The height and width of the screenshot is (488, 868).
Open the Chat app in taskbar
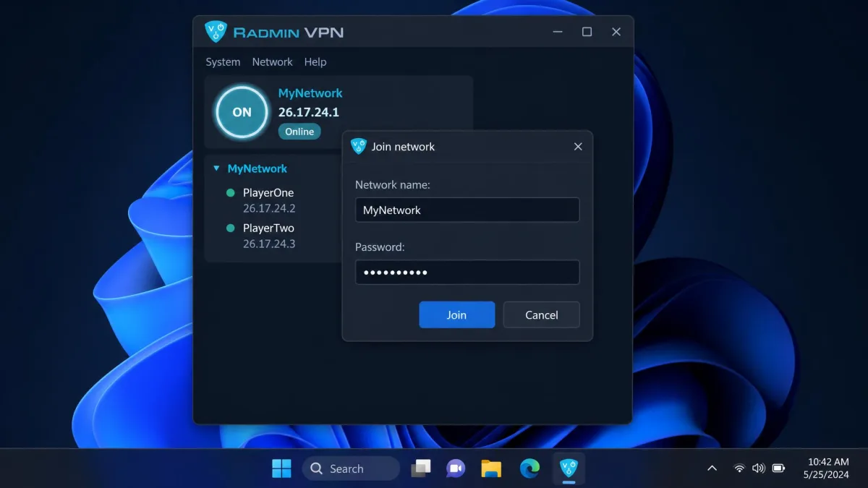click(x=456, y=468)
